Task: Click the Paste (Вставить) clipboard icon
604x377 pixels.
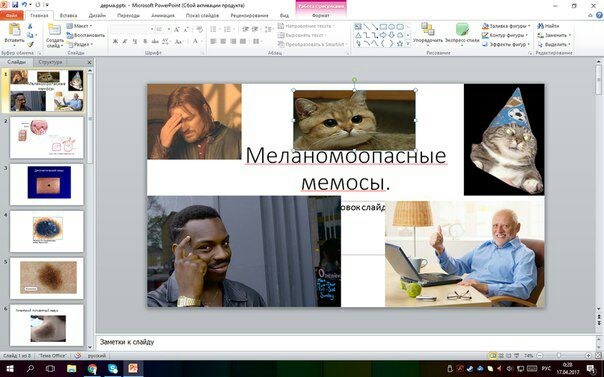Action: [x=15, y=30]
